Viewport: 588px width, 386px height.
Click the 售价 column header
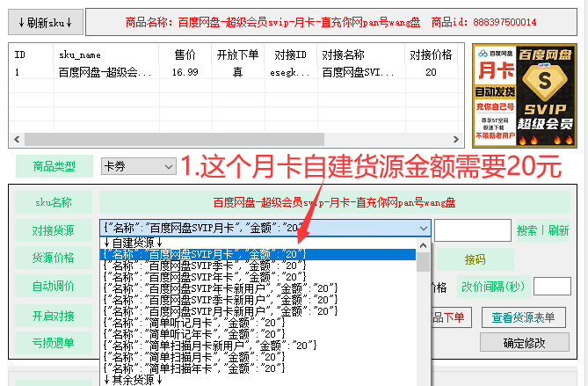click(185, 55)
